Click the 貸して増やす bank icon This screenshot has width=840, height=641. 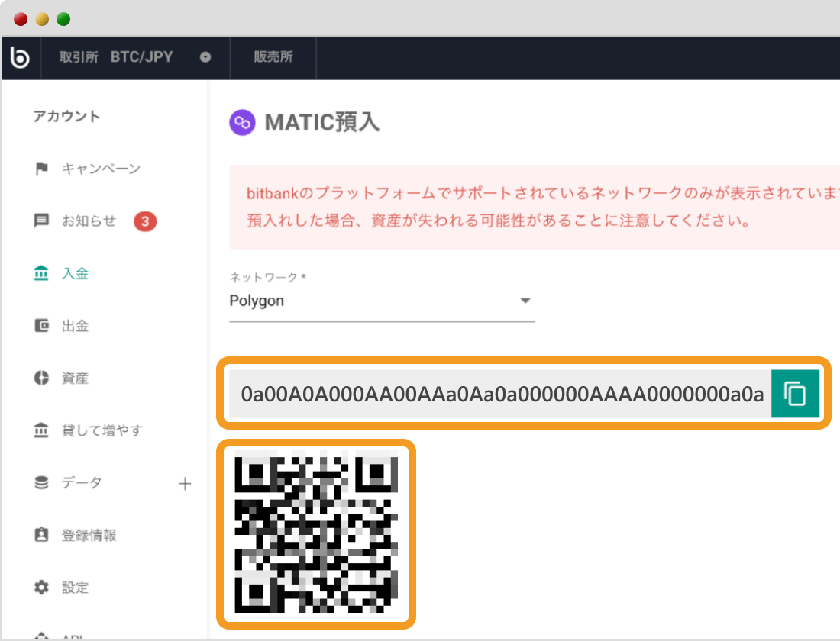point(41,430)
